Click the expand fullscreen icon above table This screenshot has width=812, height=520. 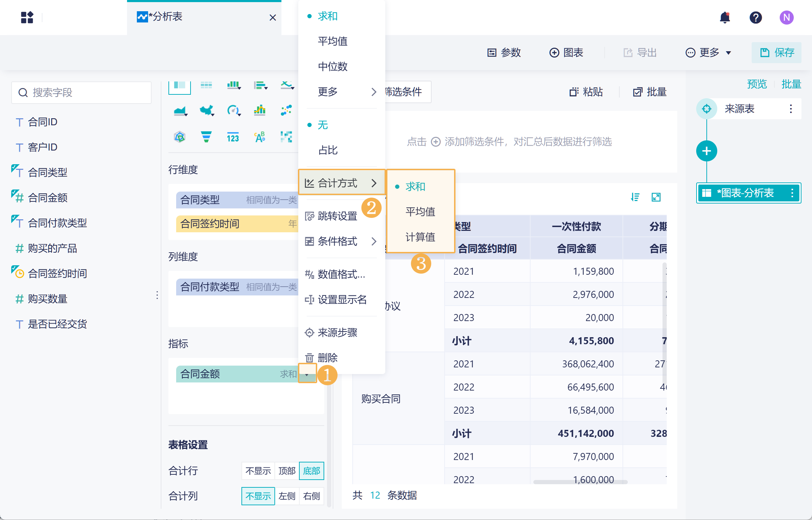[656, 197]
